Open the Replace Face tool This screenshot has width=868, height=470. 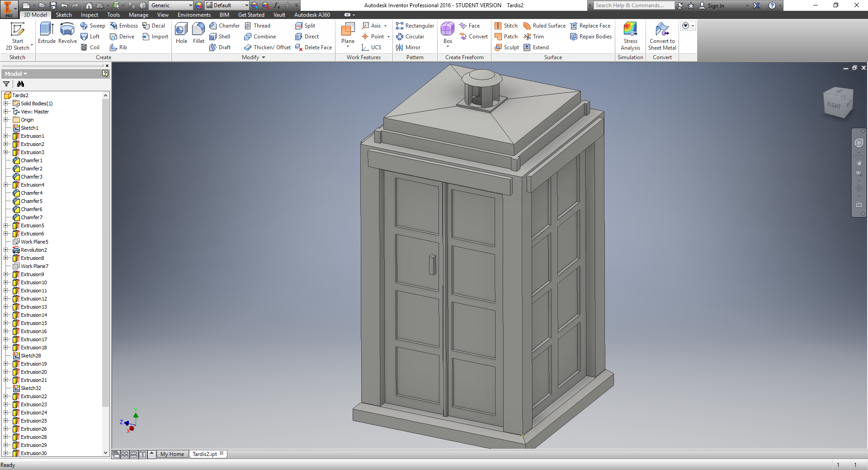click(x=590, y=26)
